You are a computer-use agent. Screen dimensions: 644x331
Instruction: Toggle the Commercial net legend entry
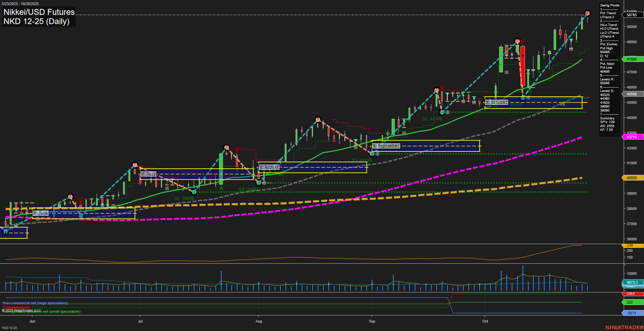click(15, 308)
